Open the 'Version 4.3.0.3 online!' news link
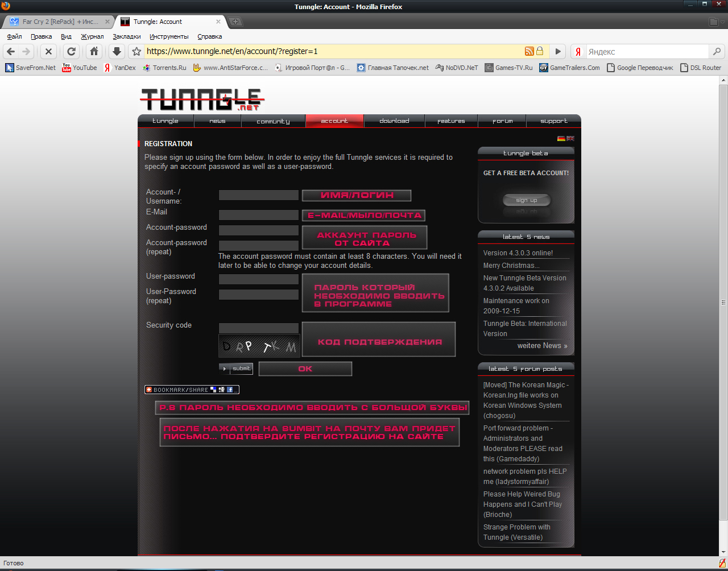728x571 pixels. coord(518,253)
